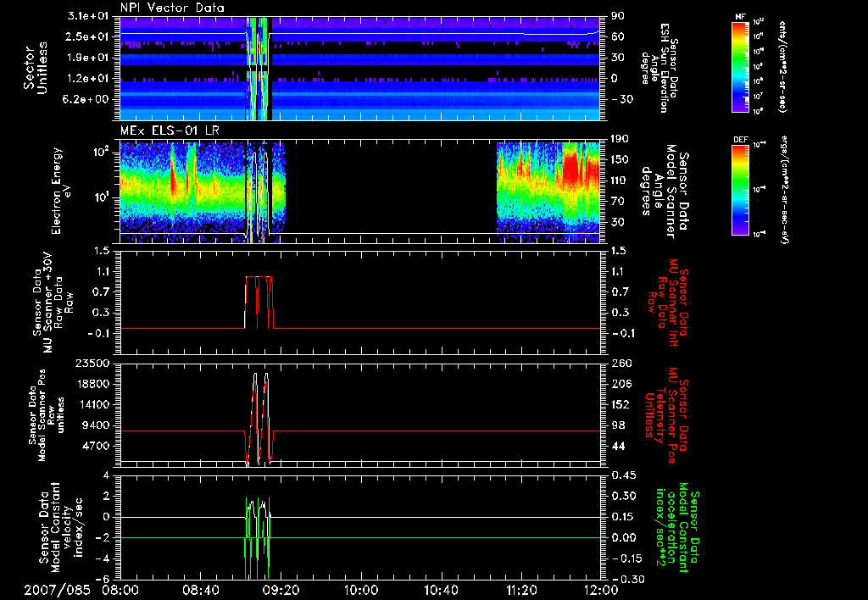Click the 0.00 acceleration tick value
Image resolution: width=868 pixels, height=600 pixels.
tap(624, 538)
